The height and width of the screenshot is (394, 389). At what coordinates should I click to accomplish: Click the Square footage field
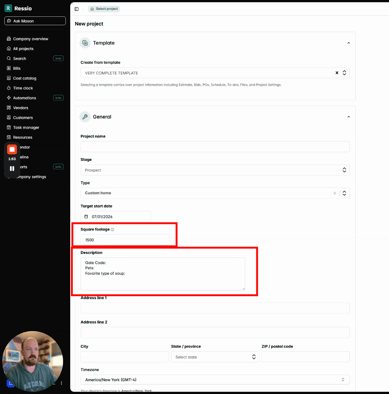[x=125, y=240]
